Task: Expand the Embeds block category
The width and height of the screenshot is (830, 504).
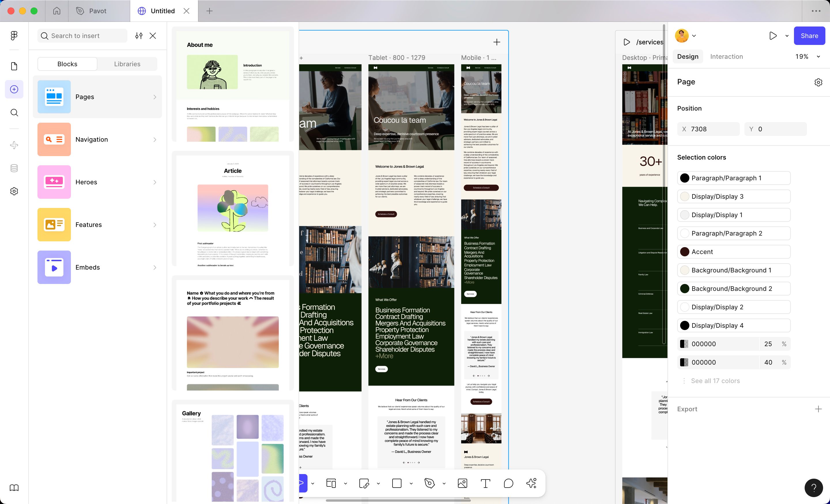Action: (97, 267)
